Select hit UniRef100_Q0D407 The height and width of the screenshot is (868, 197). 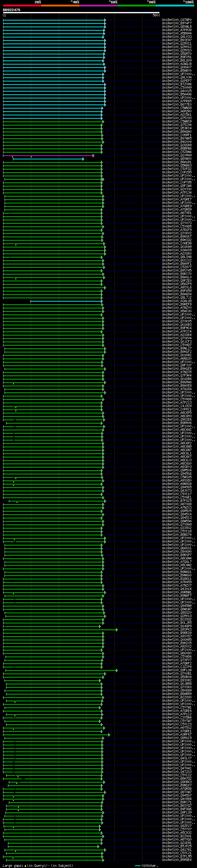(x=177, y=67)
